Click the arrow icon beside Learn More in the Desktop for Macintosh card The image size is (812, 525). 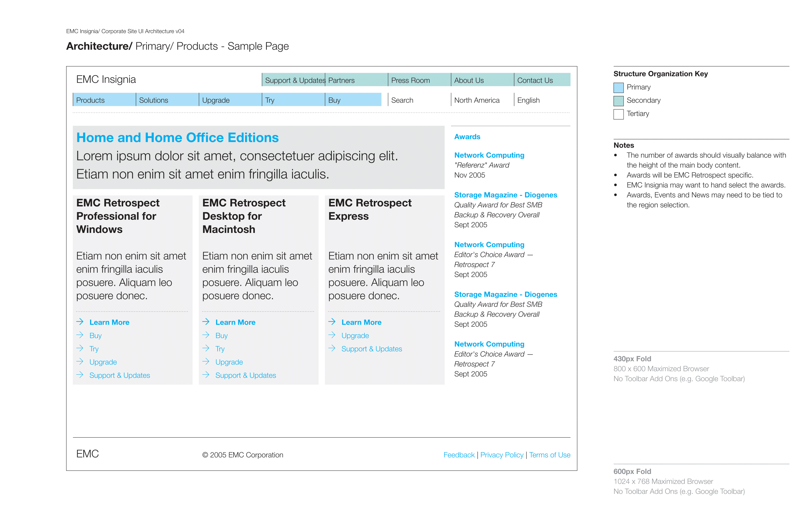206,321
